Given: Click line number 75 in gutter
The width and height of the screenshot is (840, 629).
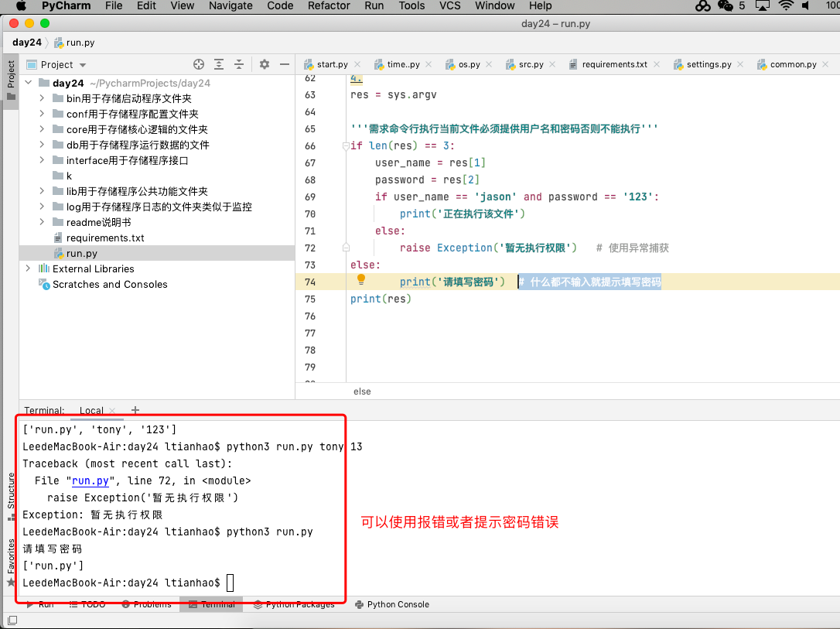Looking at the screenshot, I should pos(310,299).
